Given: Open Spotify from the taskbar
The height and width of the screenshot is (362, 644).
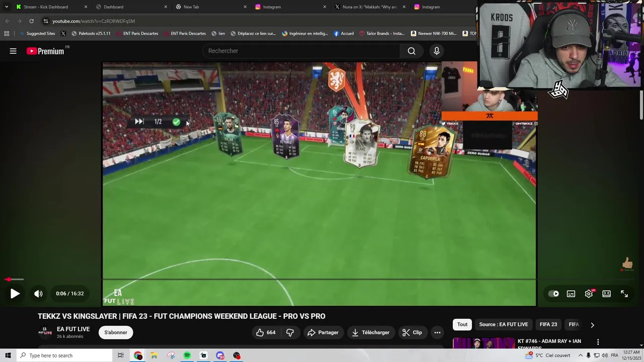Looking at the screenshot, I should point(187,355).
